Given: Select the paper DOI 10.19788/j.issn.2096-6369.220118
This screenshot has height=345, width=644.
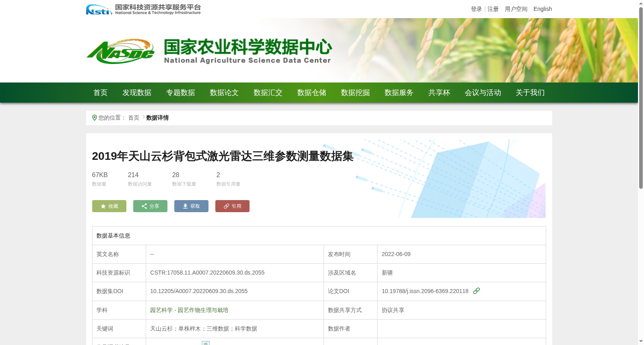Looking at the screenshot, I should (x=425, y=291).
